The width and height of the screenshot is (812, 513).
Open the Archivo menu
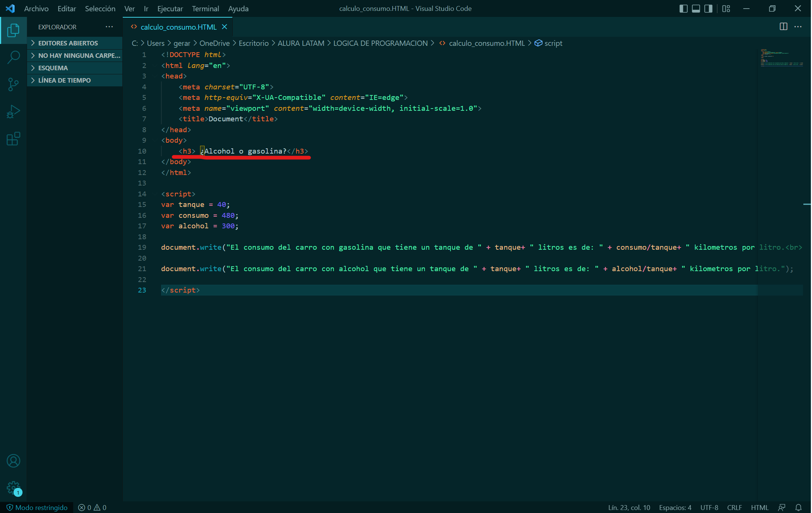click(36, 8)
